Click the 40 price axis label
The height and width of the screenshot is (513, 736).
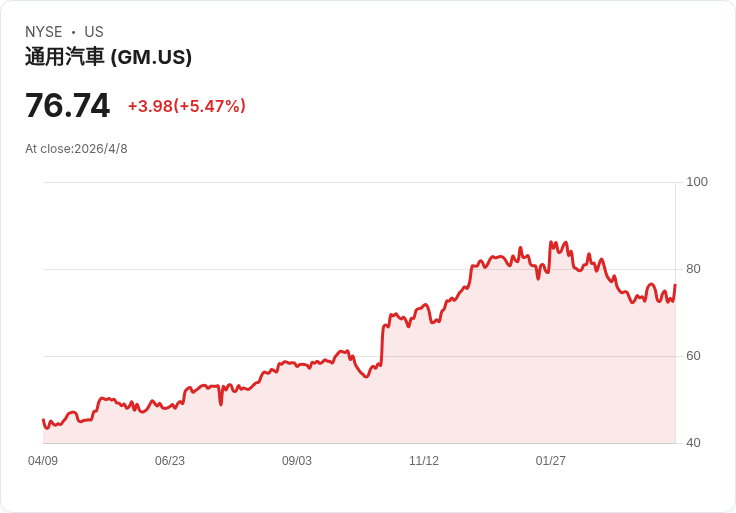click(693, 443)
